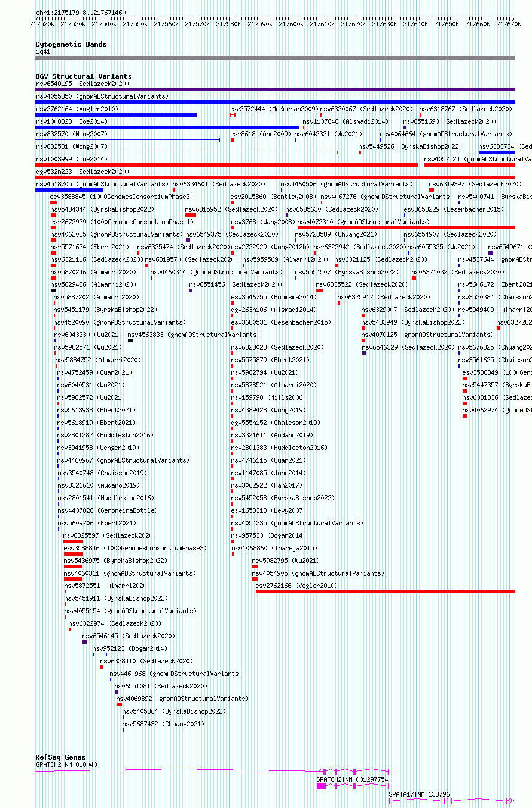This screenshot has height=808, width=532.
Task: Click esv3768 (Wang2008) variant label
Action: click(x=262, y=222)
